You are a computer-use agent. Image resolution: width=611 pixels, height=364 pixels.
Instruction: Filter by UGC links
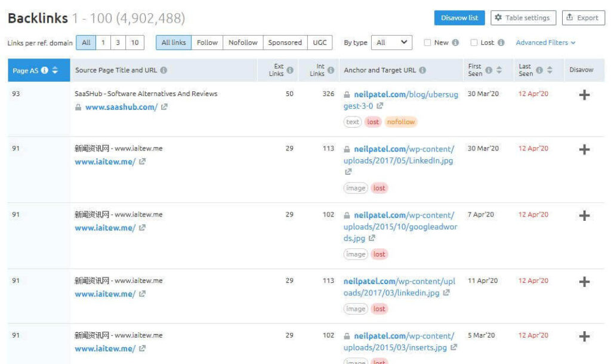pyautogui.click(x=320, y=42)
